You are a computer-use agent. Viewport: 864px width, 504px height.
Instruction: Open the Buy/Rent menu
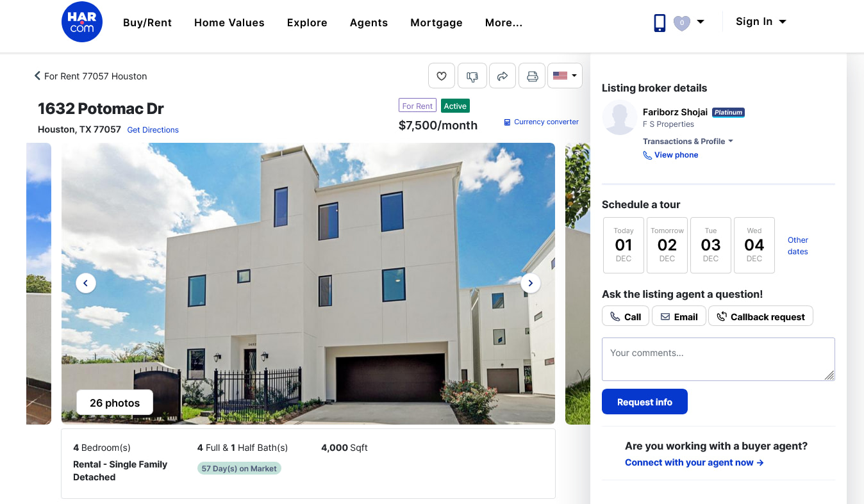pos(147,22)
